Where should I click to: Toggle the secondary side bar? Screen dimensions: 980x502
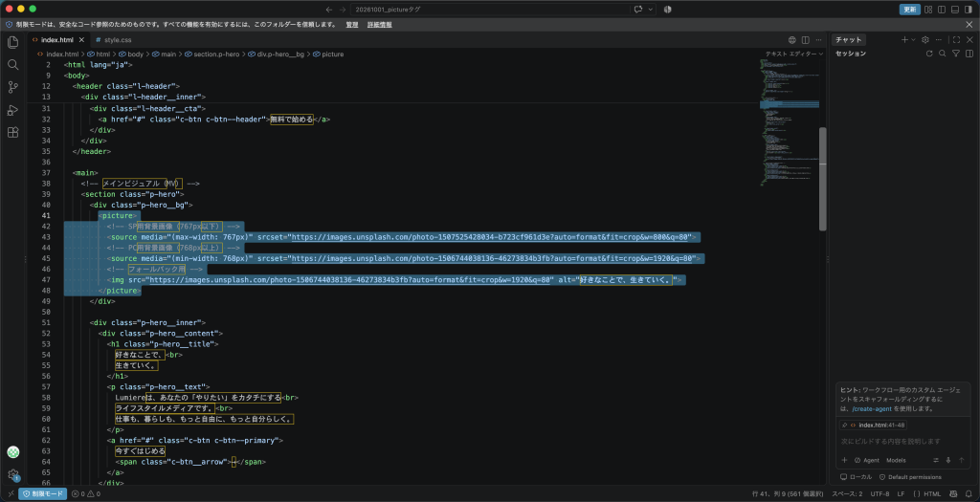968,10
